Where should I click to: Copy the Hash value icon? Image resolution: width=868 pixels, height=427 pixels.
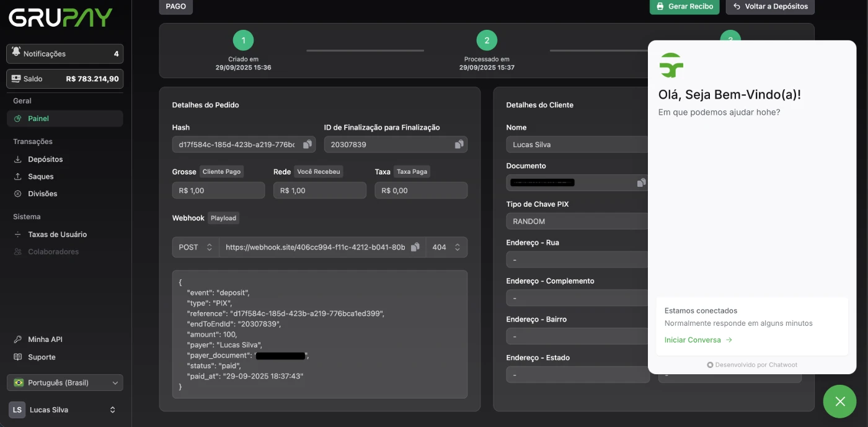pos(307,145)
